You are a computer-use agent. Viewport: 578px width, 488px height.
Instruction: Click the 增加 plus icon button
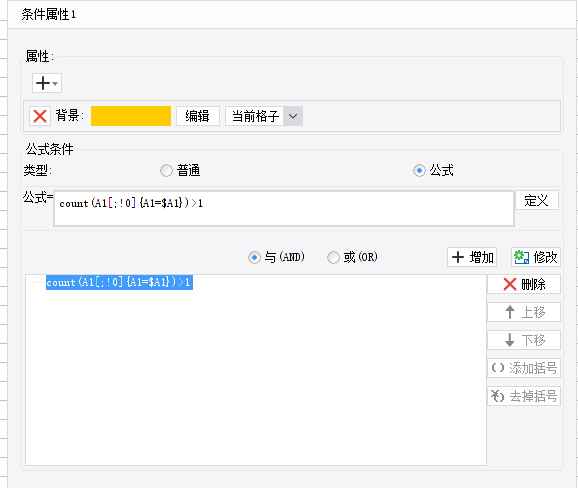click(472, 257)
